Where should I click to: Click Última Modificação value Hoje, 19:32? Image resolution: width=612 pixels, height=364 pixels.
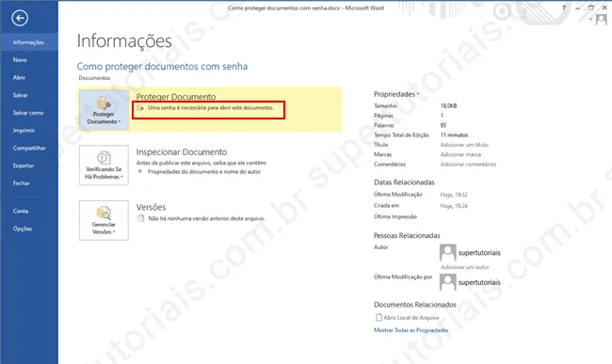pyautogui.click(x=454, y=195)
